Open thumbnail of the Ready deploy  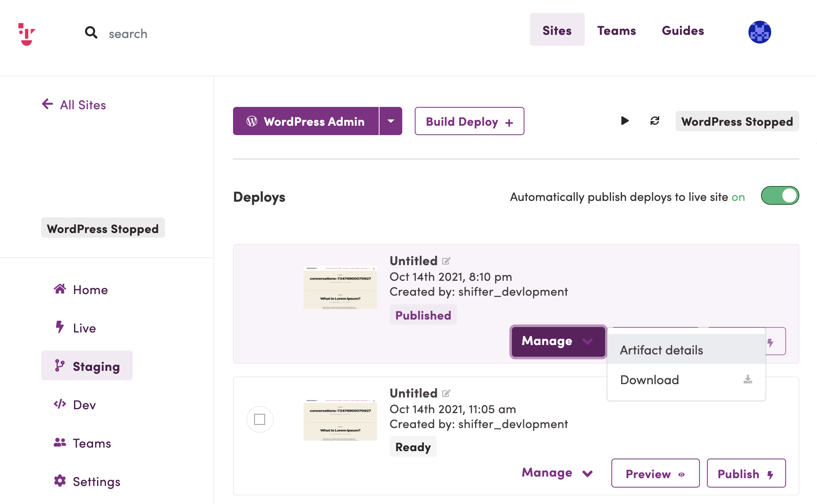(340, 419)
